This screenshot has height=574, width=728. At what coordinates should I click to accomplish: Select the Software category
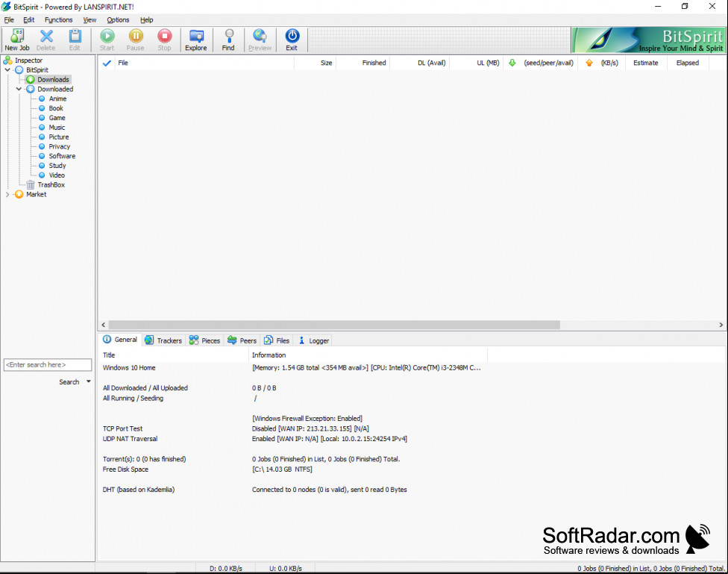click(62, 156)
